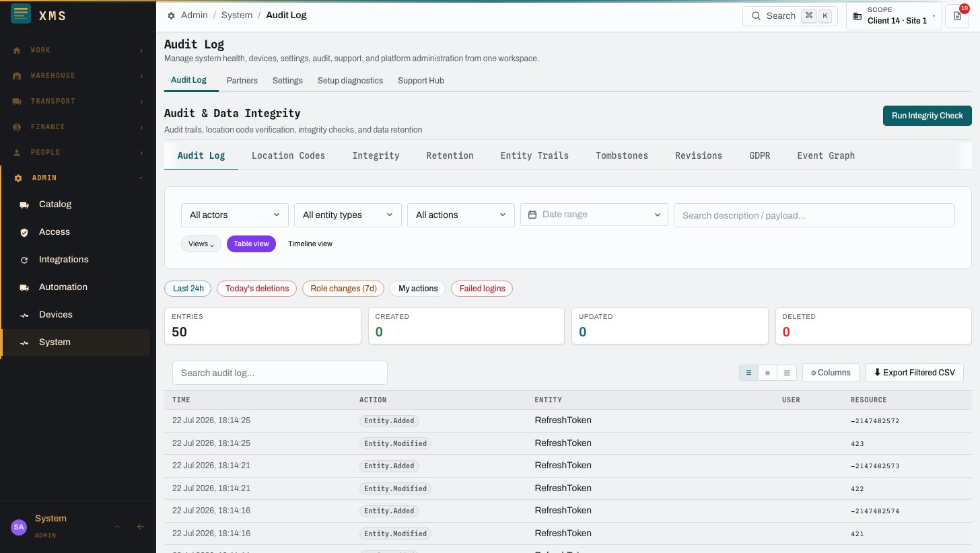Expand the Warehouse sidebar section chevron
The width and height of the screenshot is (980, 553).
point(141,76)
